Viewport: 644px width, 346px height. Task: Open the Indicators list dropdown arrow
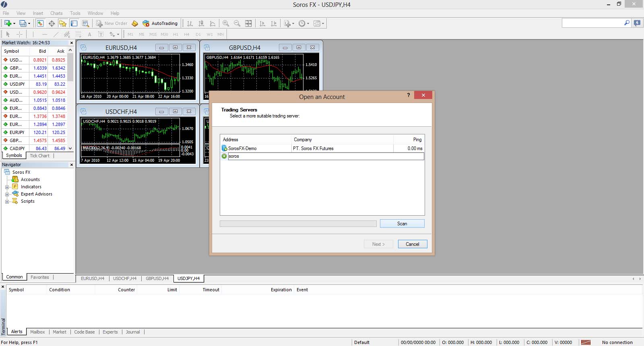[293, 23]
